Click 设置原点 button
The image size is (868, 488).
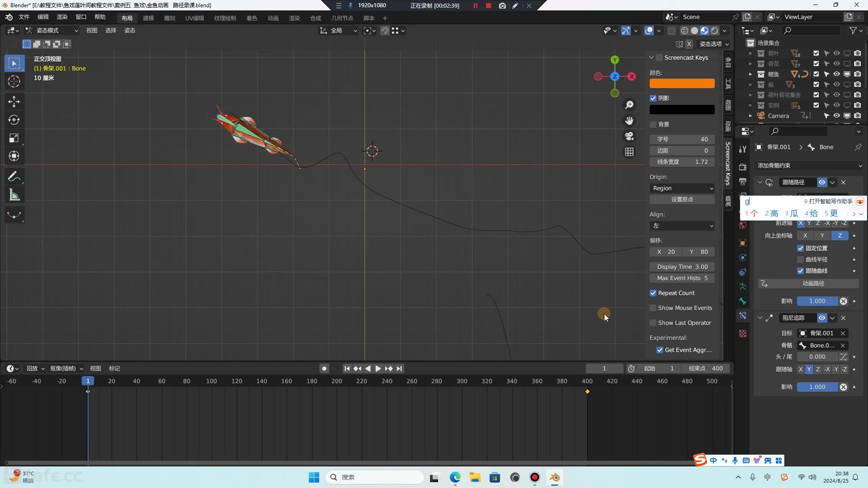(x=682, y=200)
